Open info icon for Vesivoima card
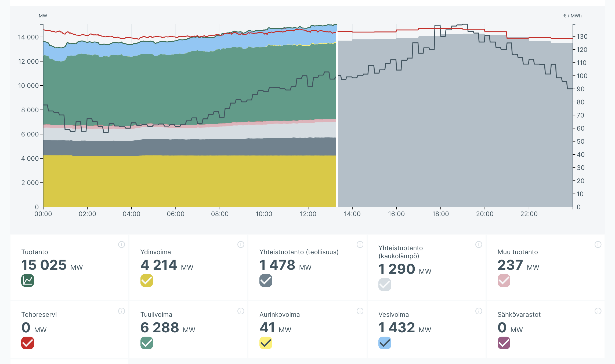Image resolution: width=615 pixels, height=364 pixels. tap(479, 311)
